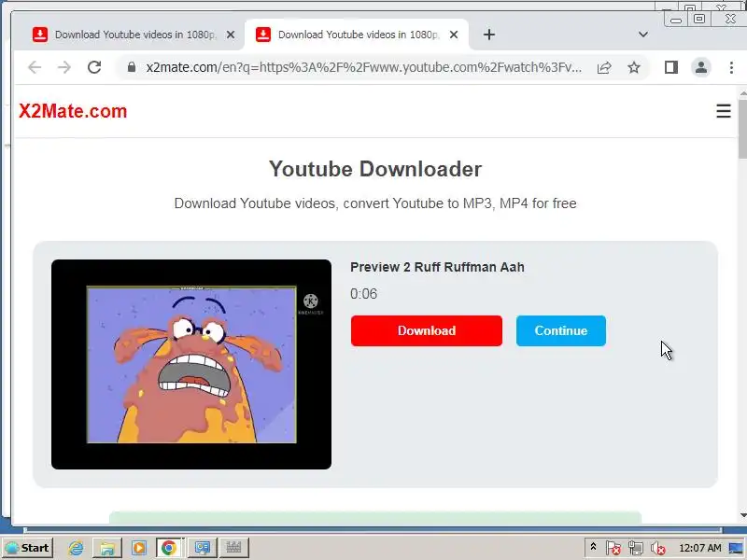Screen dimensions: 747x560
Task: Open the X2Mate hamburger menu
Action: 724,111
